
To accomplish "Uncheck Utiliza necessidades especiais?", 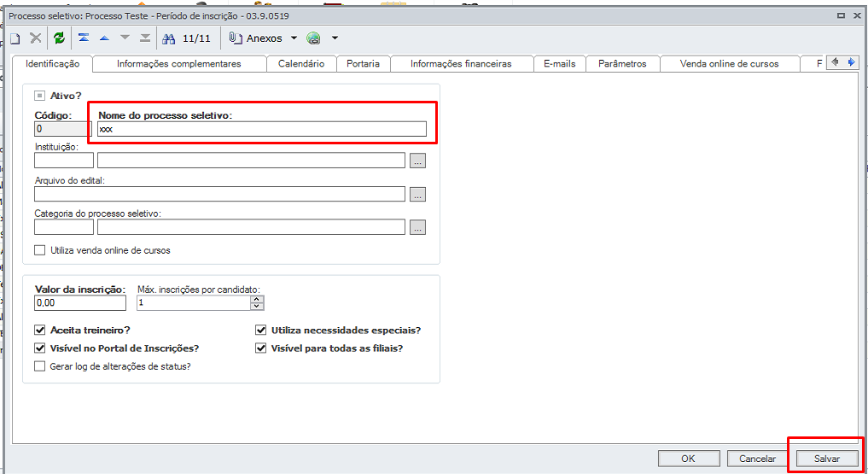I will [x=260, y=330].
